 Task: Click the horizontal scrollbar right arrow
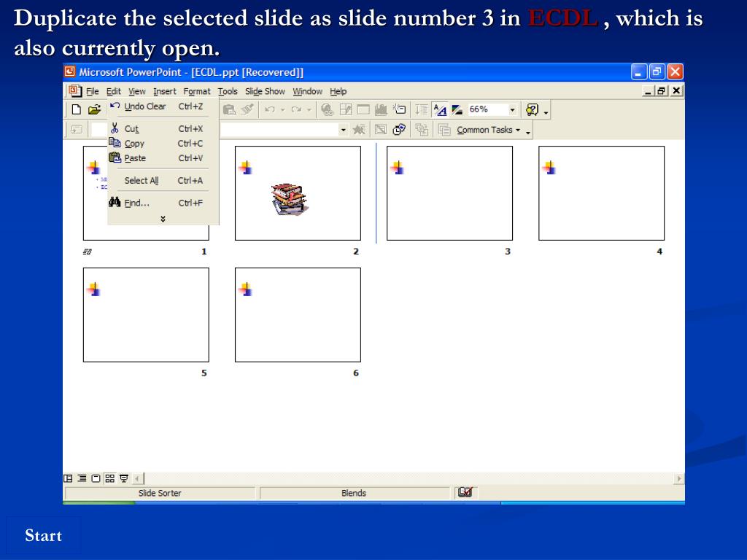[679, 478]
